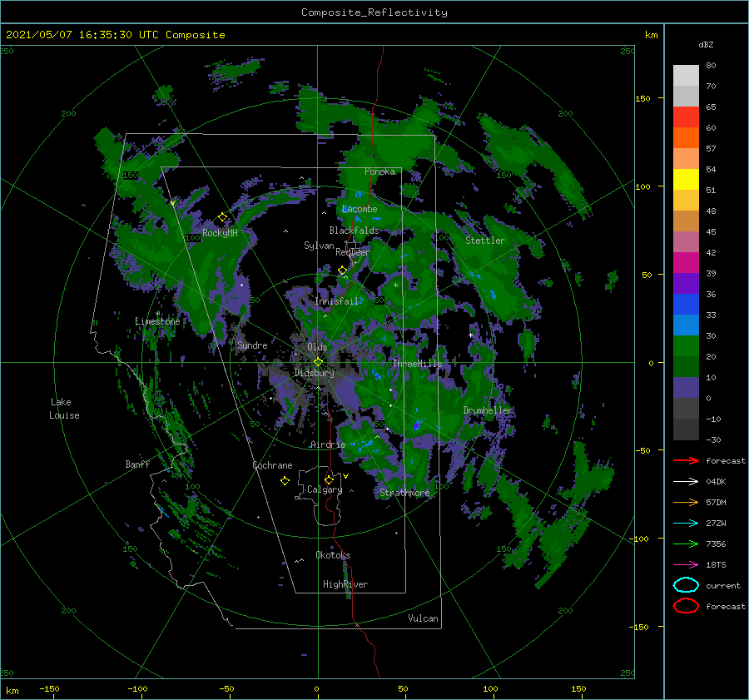Screen dimensions: 749x700
Task: Click the ThreeHills town label
Action: click(418, 364)
